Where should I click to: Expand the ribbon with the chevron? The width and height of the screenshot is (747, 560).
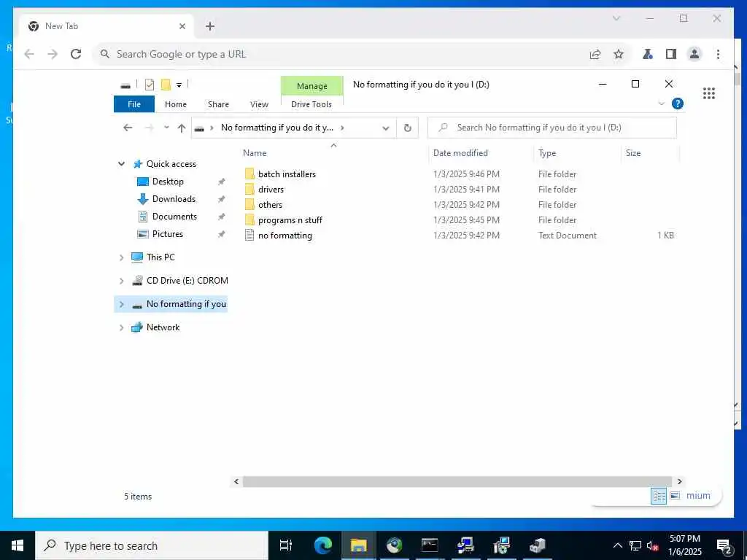coord(661,104)
